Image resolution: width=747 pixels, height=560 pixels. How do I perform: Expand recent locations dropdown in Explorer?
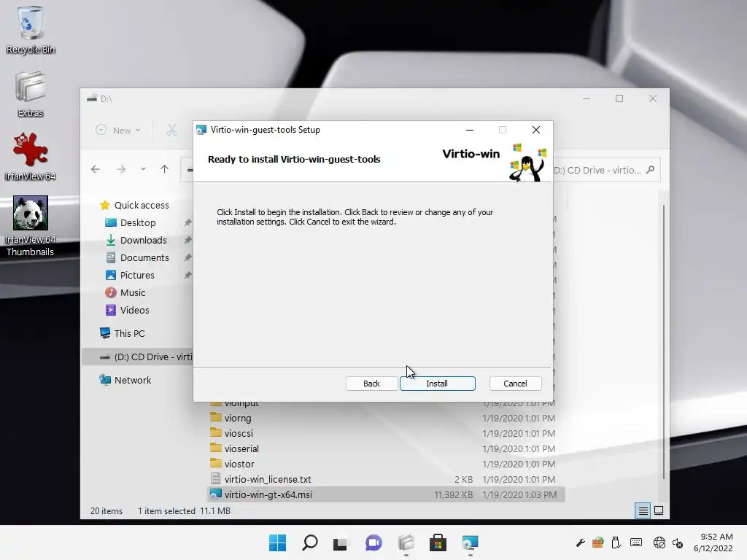143,169
